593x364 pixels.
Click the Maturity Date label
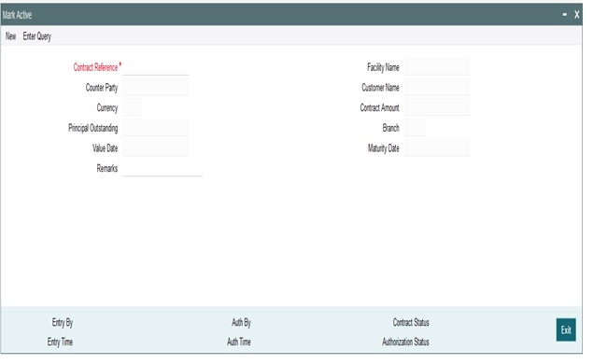coord(384,147)
